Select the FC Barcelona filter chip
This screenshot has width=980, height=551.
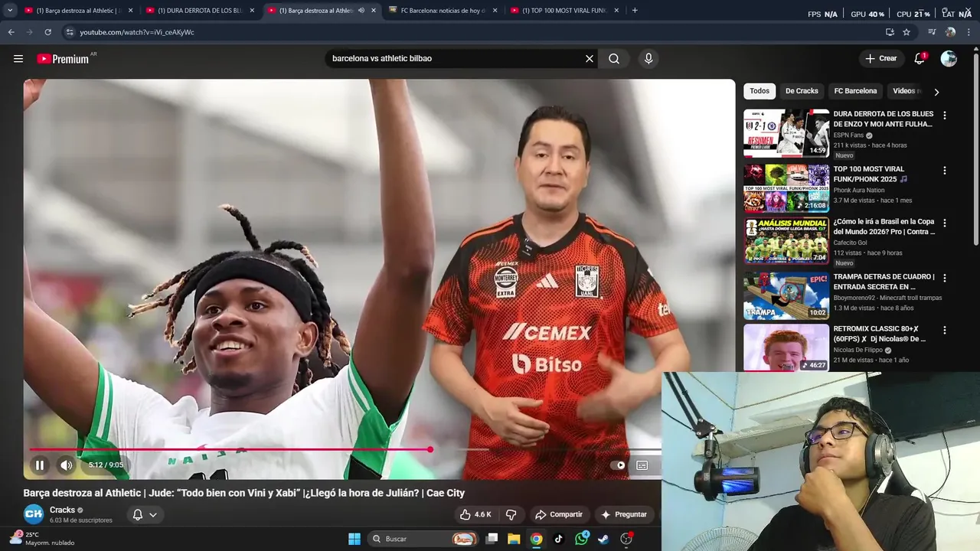tap(855, 91)
